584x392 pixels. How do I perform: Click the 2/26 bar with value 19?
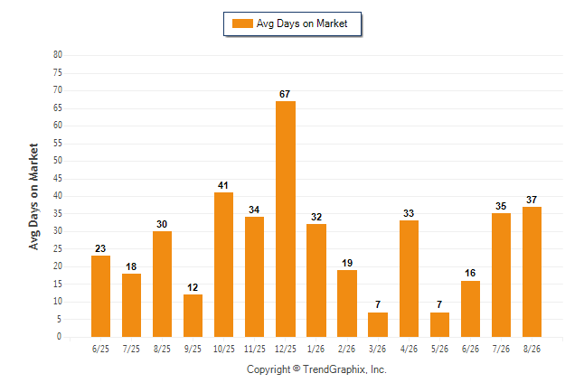tap(347, 303)
